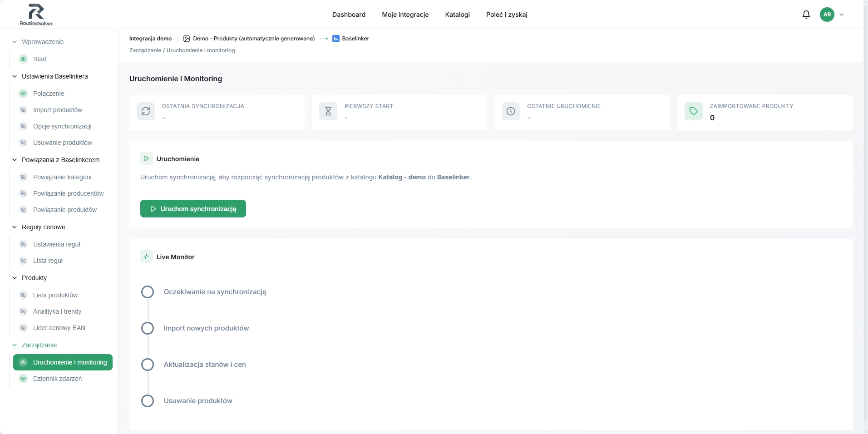868x434 pixels.
Task: Click the Baselinker logo in breadcrumb
Action: point(336,39)
